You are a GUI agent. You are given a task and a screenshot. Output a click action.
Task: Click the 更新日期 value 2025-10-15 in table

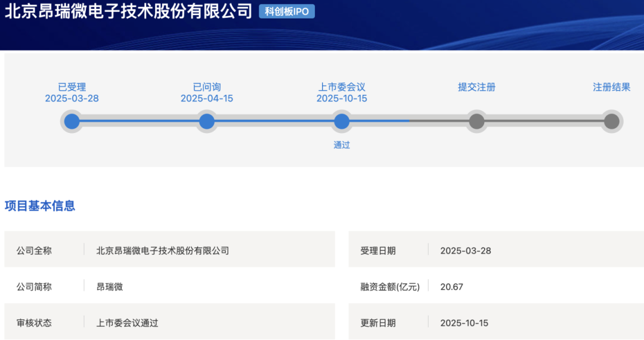click(x=464, y=323)
